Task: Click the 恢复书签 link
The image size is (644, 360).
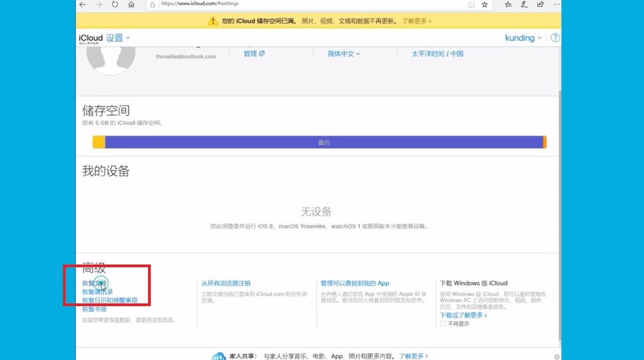Action: [x=94, y=309]
